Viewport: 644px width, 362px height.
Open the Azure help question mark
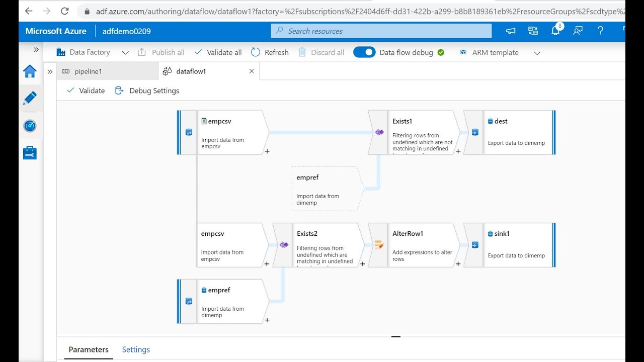click(600, 31)
